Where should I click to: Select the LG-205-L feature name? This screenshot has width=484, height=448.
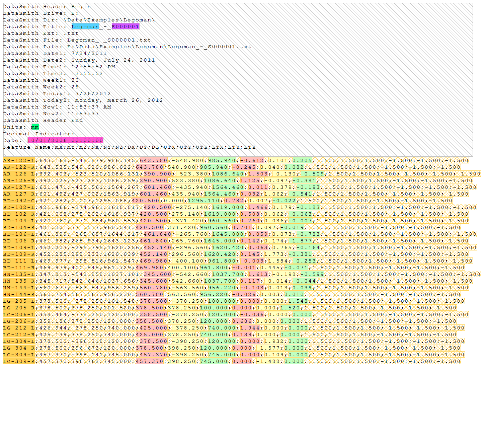(x=19, y=301)
